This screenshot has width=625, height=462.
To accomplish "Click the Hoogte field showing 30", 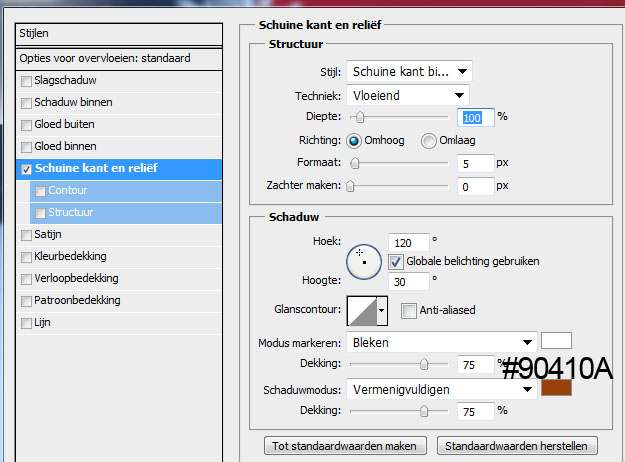I will coord(409,282).
